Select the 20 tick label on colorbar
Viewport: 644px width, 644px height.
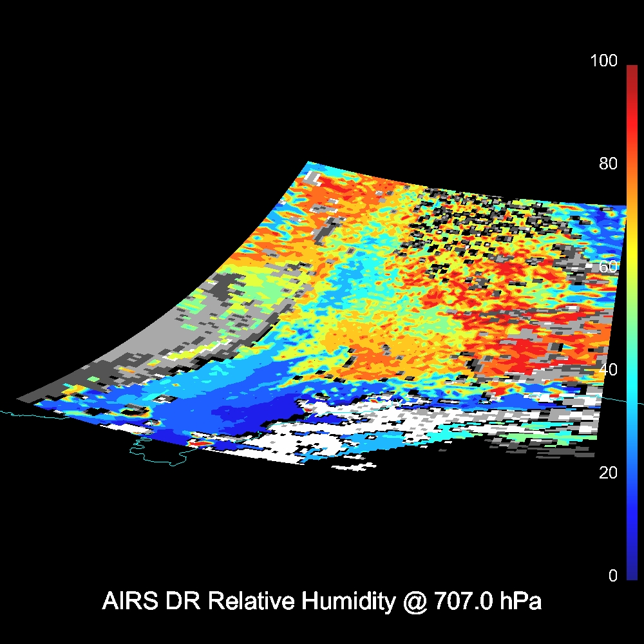point(607,473)
